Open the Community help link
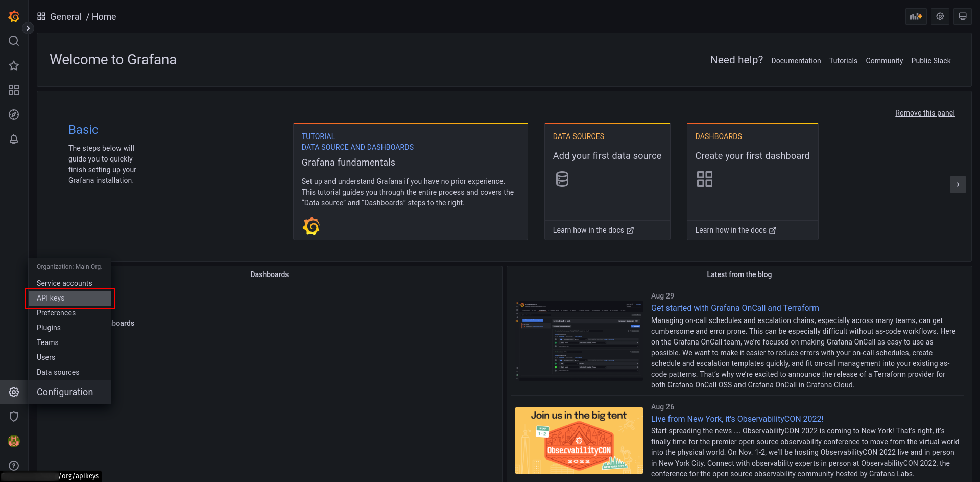This screenshot has height=482, width=980. pos(884,61)
